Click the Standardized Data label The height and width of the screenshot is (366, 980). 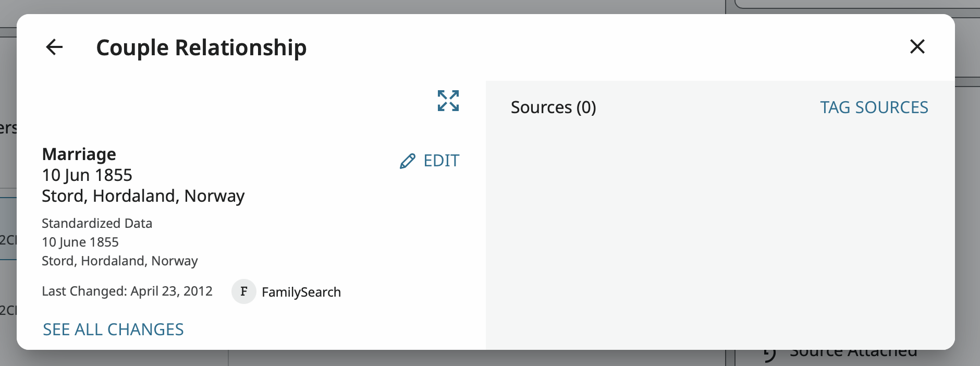97,223
